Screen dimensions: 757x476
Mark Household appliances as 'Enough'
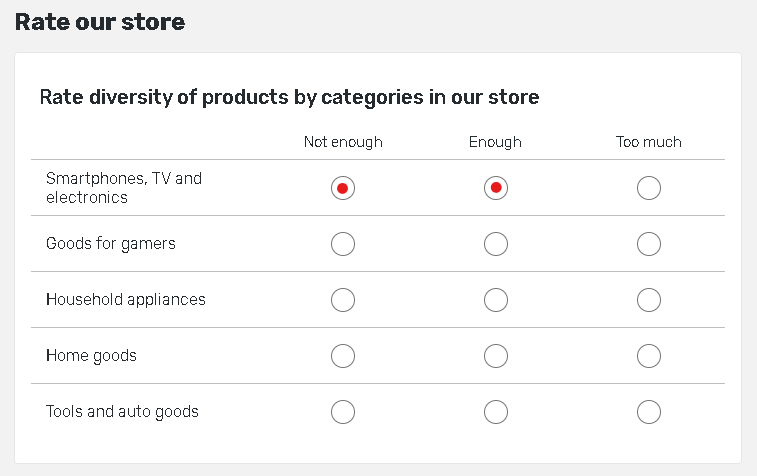[496, 300]
